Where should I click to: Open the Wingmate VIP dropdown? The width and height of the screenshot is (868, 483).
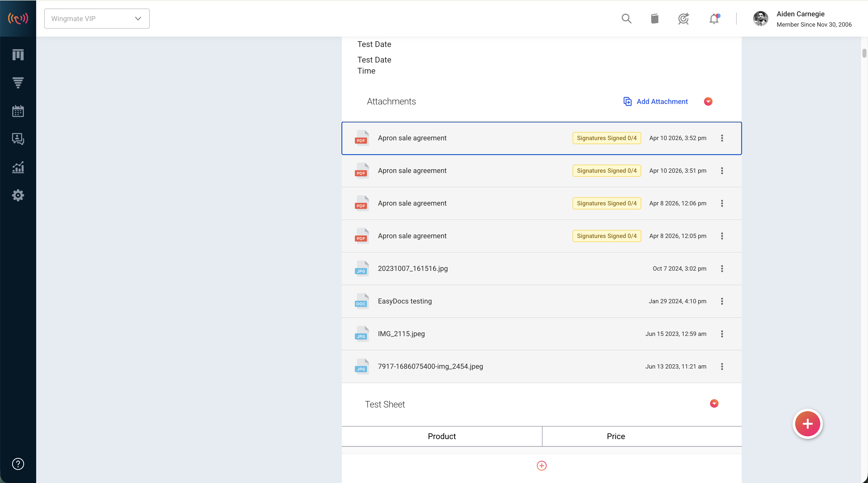click(97, 19)
